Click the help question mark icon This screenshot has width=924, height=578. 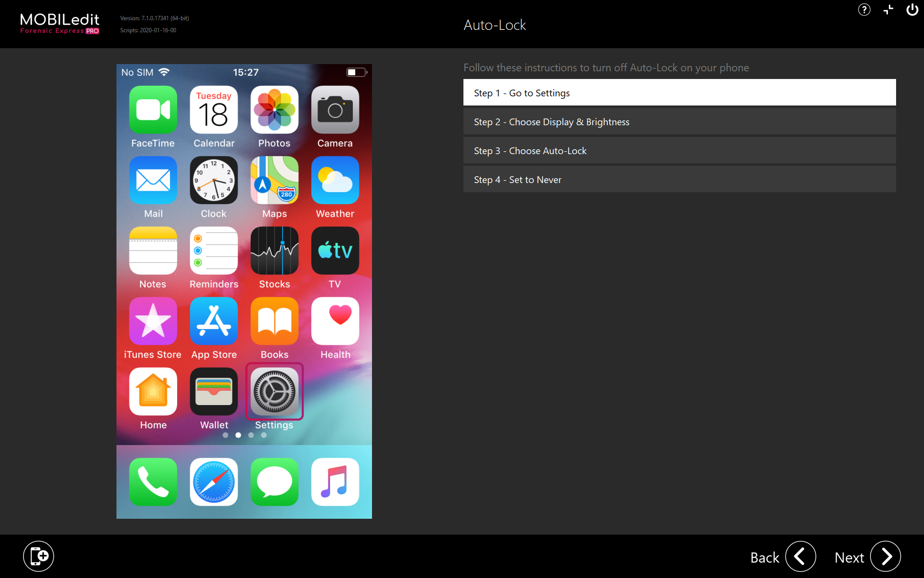click(x=864, y=10)
